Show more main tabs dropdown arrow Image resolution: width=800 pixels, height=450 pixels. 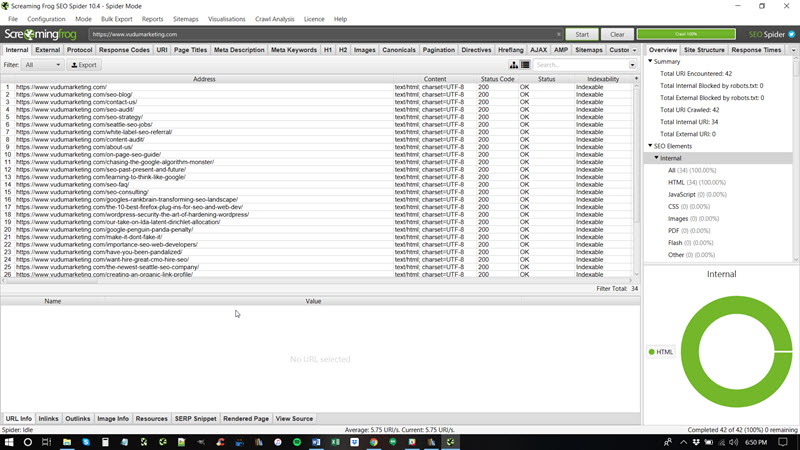pyautogui.click(x=635, y=50)
